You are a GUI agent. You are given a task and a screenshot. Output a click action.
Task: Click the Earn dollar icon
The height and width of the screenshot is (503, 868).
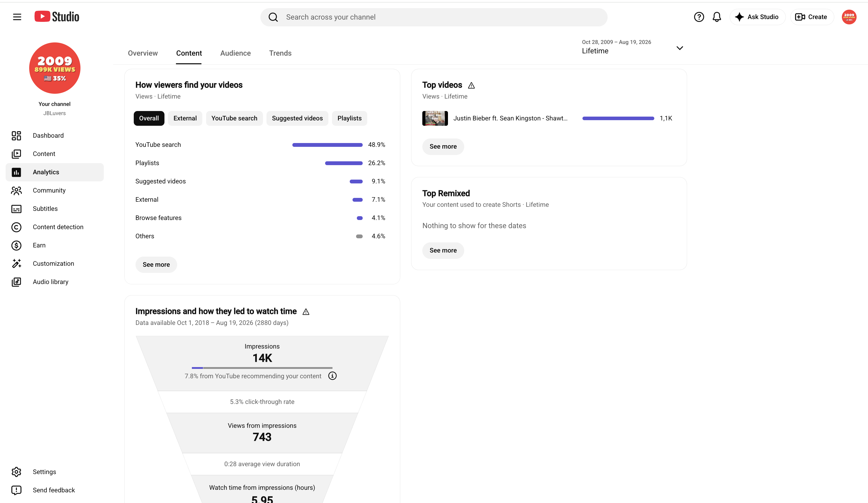click(16, 245)
